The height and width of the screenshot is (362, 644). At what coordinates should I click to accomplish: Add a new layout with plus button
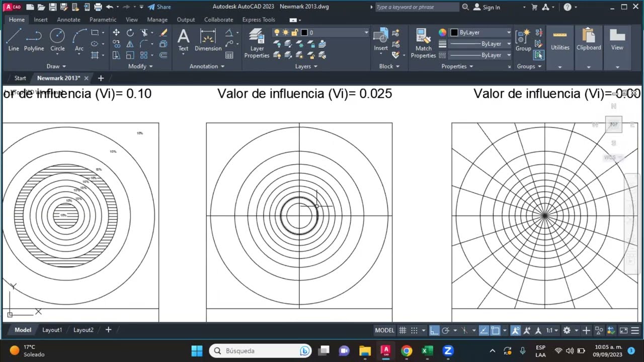pyautogui.click(x=108, y=330)
